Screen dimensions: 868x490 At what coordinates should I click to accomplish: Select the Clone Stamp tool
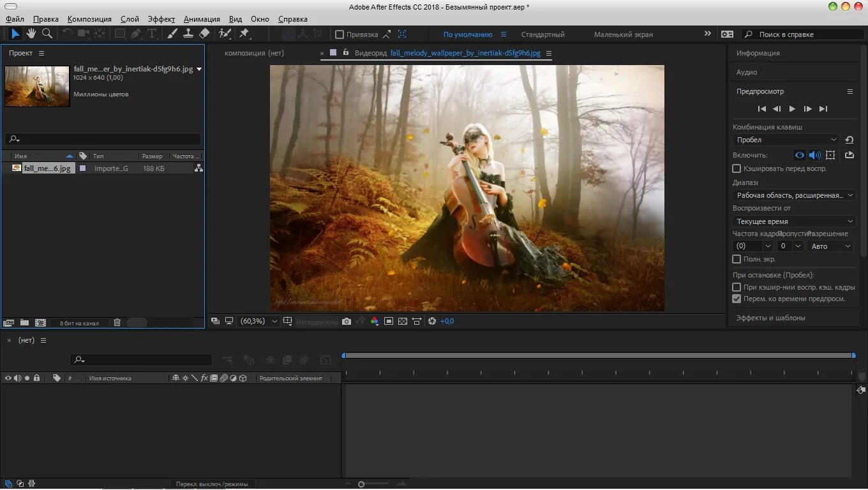[188, 34]
